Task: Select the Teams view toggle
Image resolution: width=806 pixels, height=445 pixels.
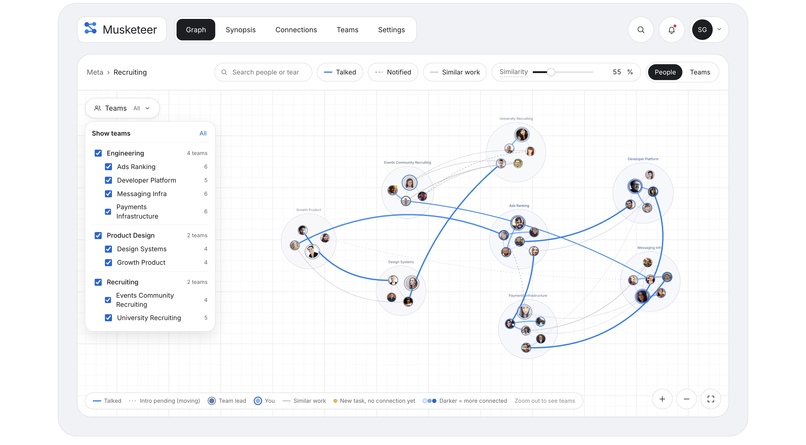Action: coord(700,72)
